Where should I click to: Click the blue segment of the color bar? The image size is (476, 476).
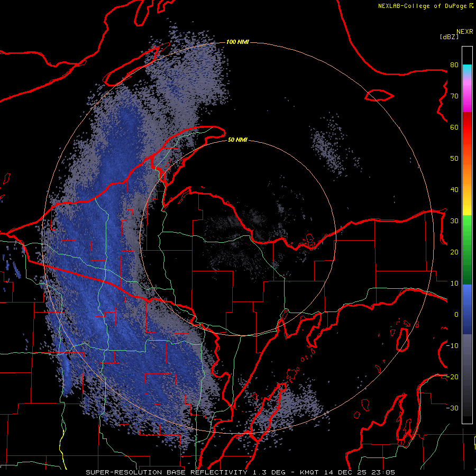(467, 309)
